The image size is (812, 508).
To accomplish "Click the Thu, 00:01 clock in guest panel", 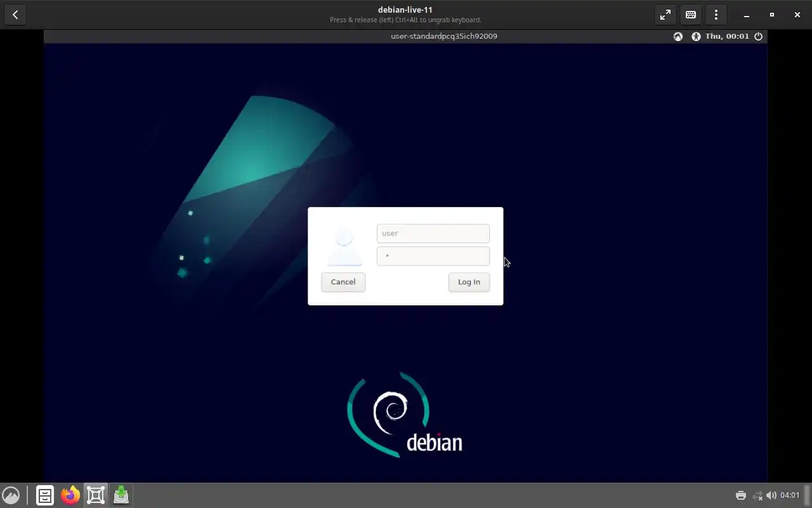I will coord(727,36).
